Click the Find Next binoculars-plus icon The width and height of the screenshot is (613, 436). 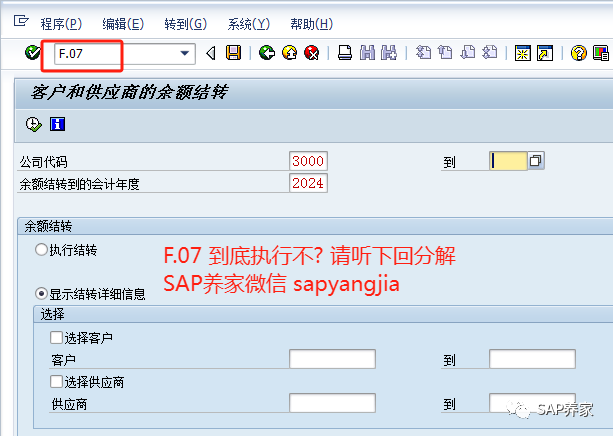[389, 53]
